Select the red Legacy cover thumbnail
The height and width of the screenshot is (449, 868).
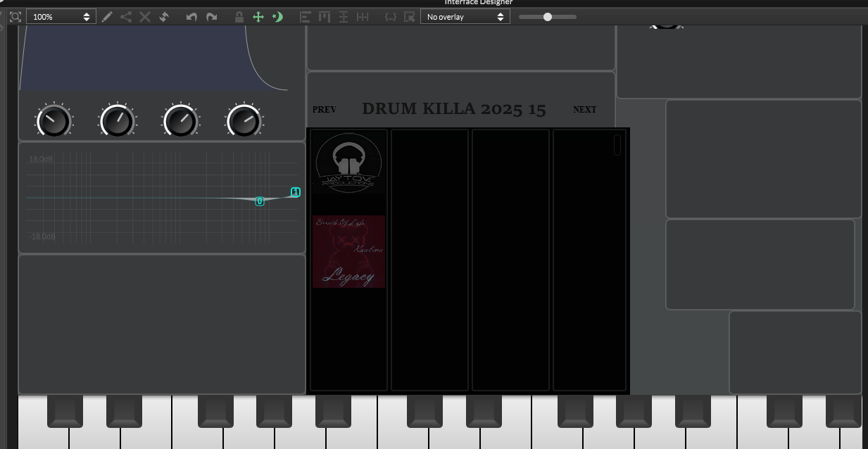point(349,251)
